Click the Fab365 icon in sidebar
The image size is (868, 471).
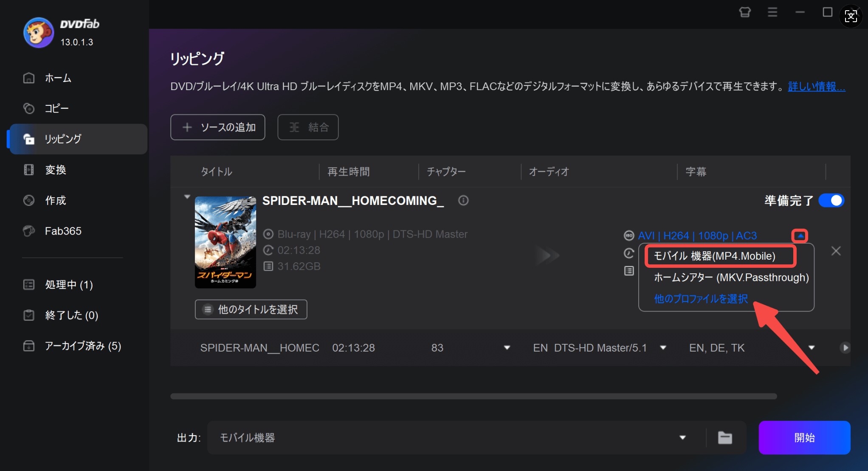(29, 231)
